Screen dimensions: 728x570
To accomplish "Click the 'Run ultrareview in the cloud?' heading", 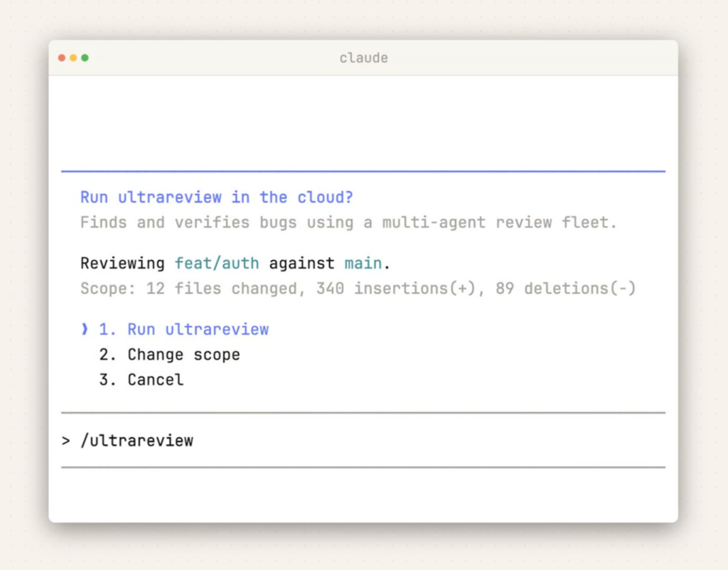I will coord(217,197).
